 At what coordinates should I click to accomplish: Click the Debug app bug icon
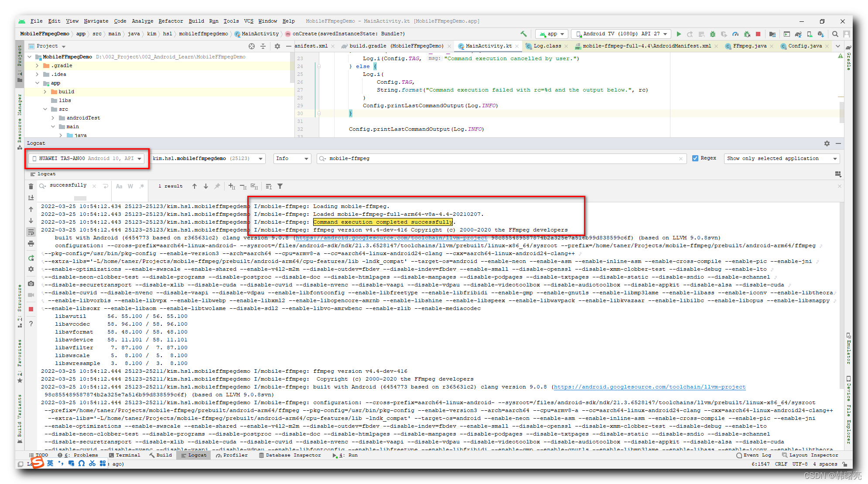(713, 34)
